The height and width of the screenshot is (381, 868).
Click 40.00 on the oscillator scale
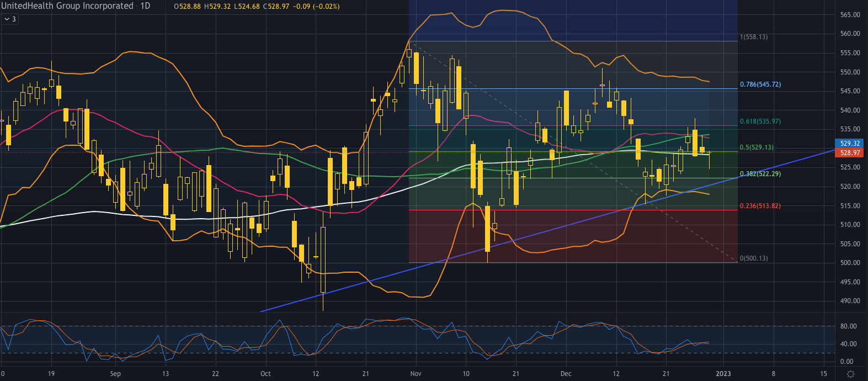(849, 344)
